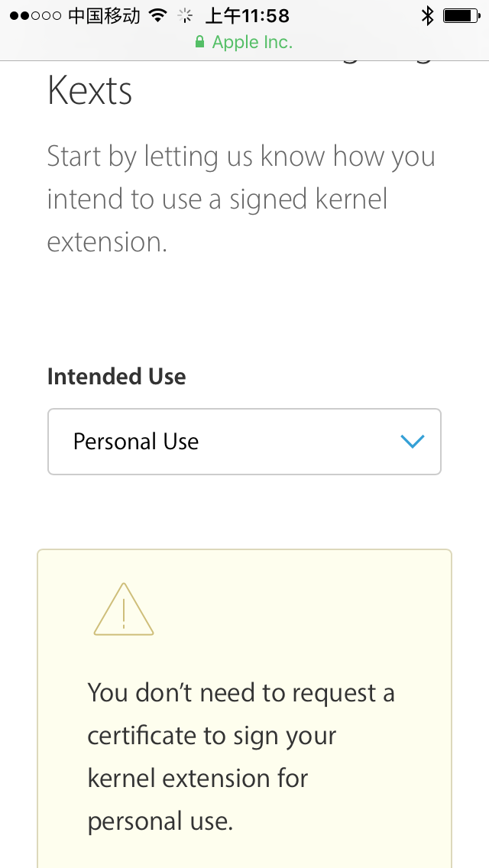Tap the network activity spinner
The image size is (489, 868).
point(184,15)
